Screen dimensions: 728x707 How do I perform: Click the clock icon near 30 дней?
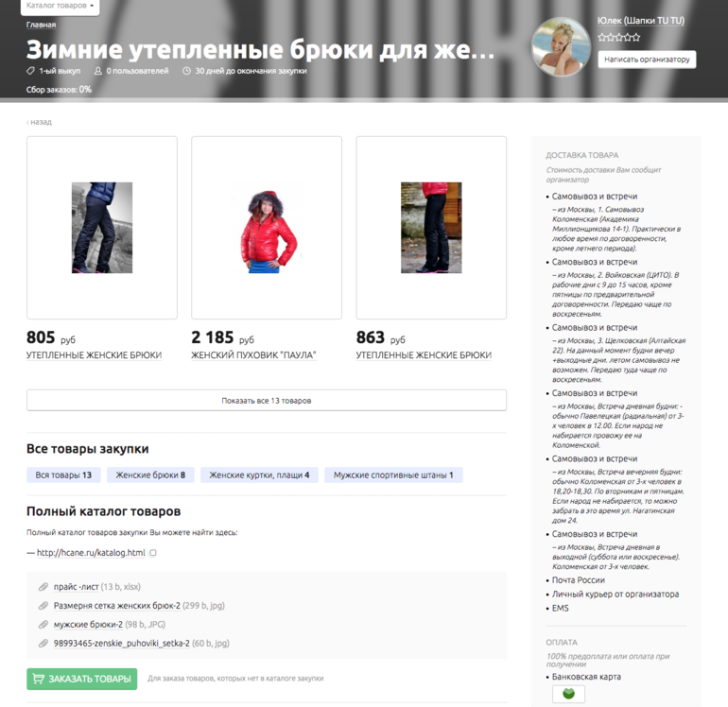click(186, 71)
